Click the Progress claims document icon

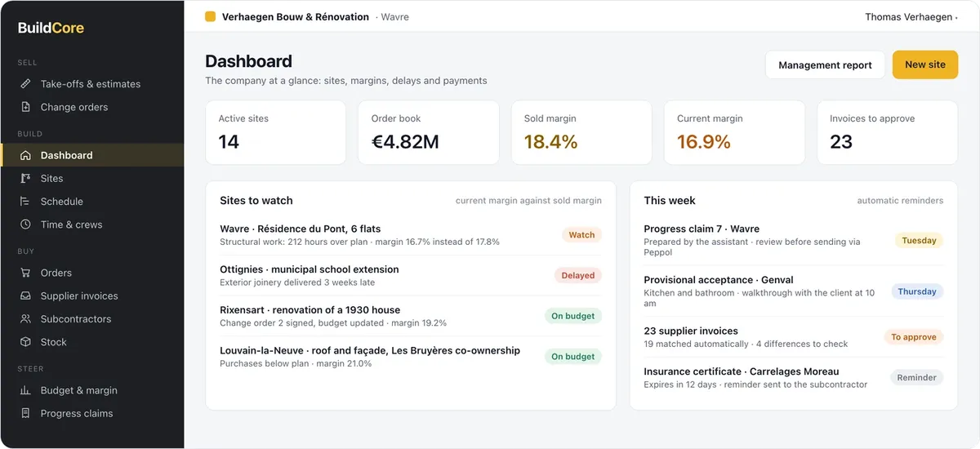coord(25,413)
